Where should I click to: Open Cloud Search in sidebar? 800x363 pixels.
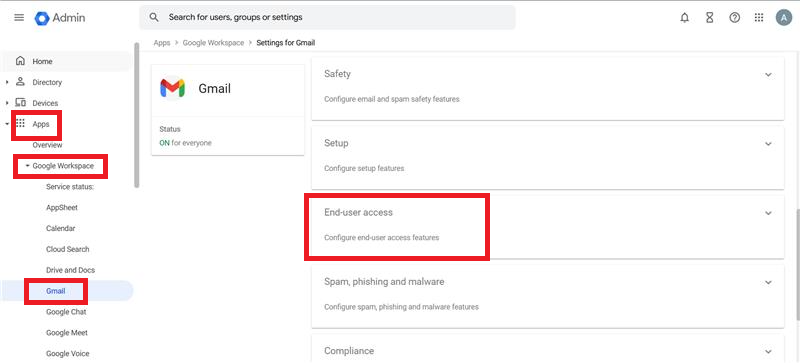(x=67, y=249)
